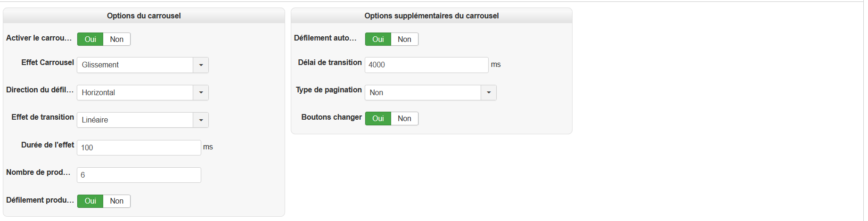
Task: Click the 'Durée de l'effet' input field
Action: click(139, 147)
